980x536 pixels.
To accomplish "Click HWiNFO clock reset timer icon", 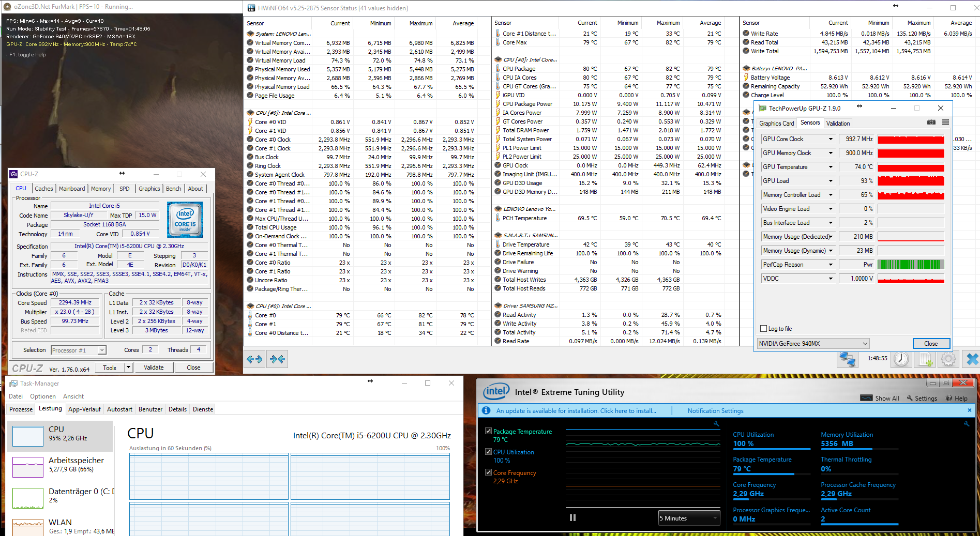I will (x=901, y=359).
